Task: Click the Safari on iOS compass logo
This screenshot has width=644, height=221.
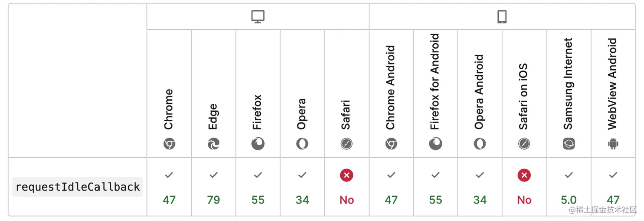Action: coord(524,144)
